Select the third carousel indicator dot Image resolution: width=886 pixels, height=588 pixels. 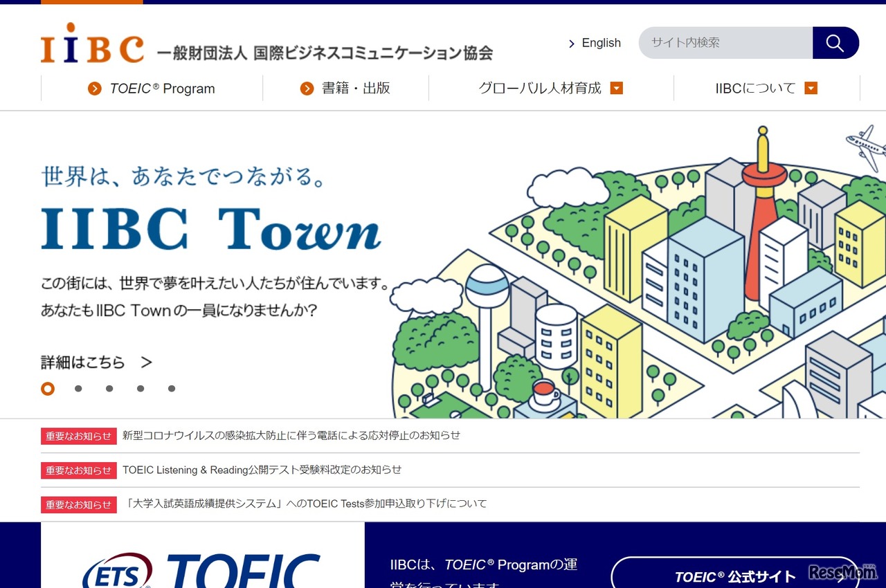tap(109, 389)
